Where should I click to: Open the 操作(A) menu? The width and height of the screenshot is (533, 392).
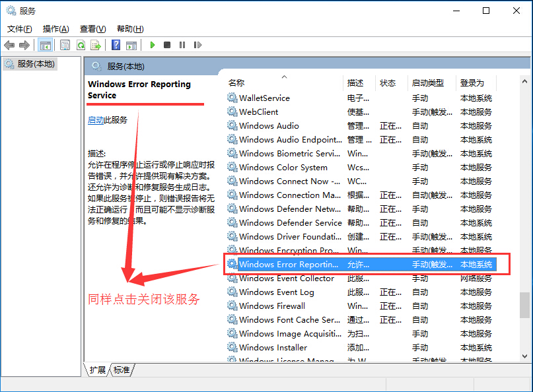point(55,29)
